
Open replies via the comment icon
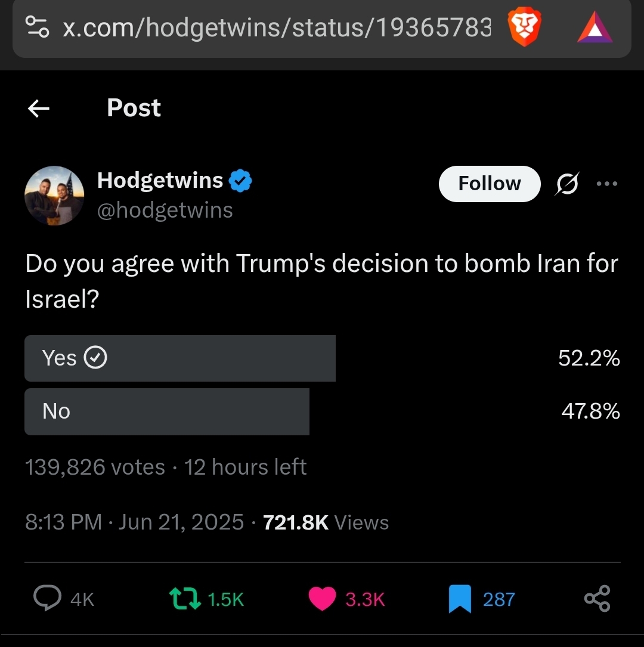[x=47, y=598]
